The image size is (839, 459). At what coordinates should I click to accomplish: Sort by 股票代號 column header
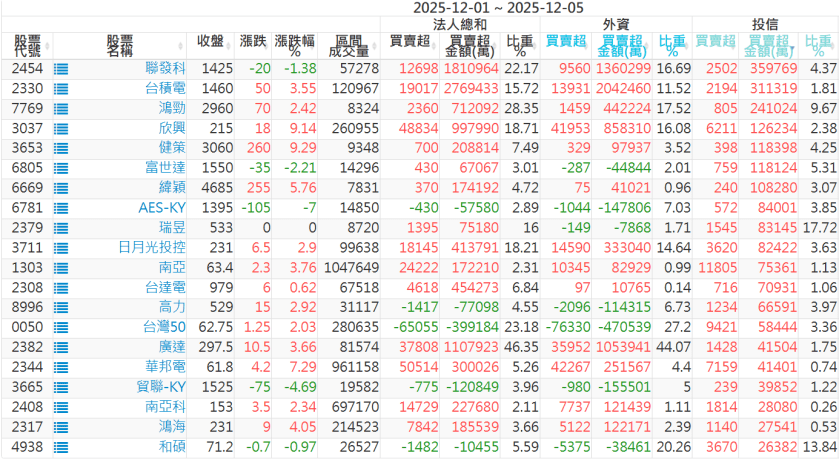(26, 45)
